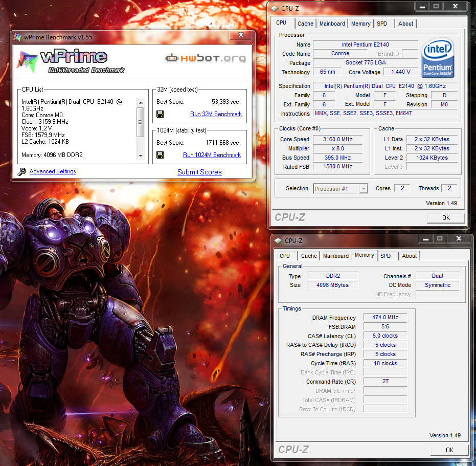Image resolution: width=476 pixels, height=466 pixels.
Task: Run the 1024M Benchmark link
Action: (212, 155)
